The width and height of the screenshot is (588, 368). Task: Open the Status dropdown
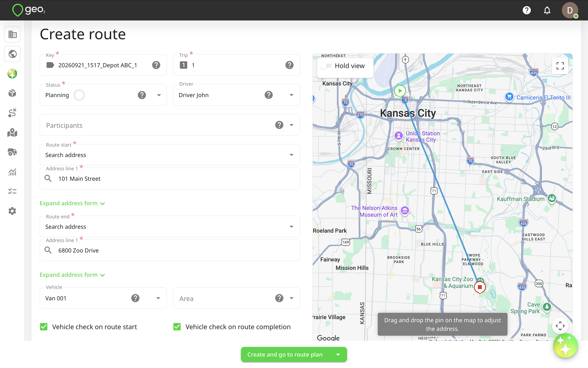[159, 95]
